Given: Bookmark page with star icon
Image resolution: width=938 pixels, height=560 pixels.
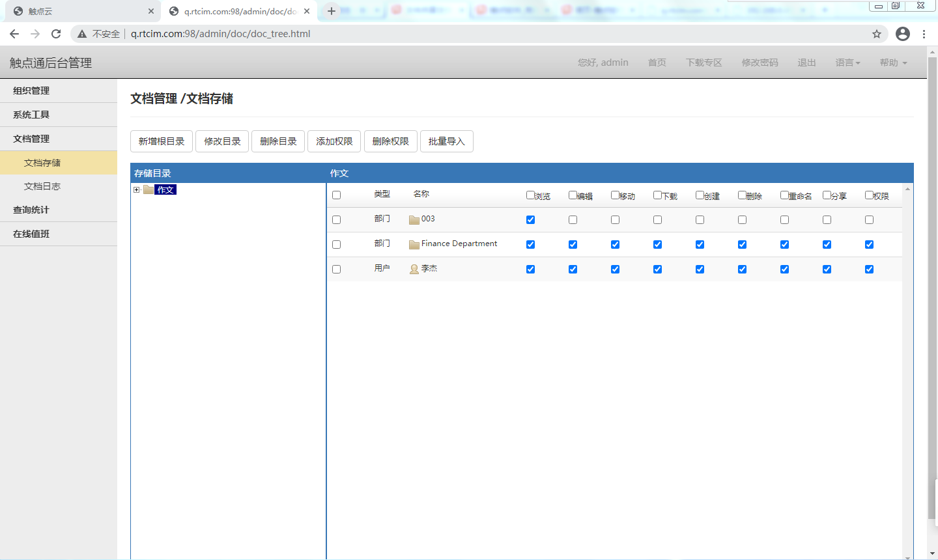Looking at the screenshot, I should coord(877,34).
